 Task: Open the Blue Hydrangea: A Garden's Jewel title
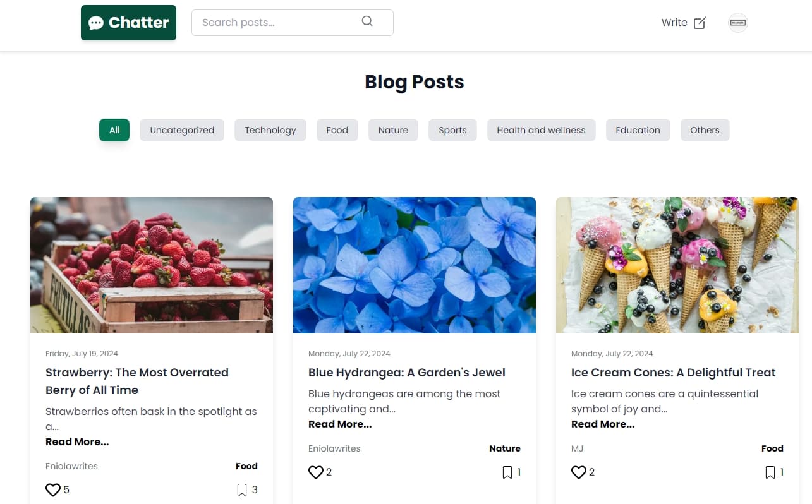(407, 373)
